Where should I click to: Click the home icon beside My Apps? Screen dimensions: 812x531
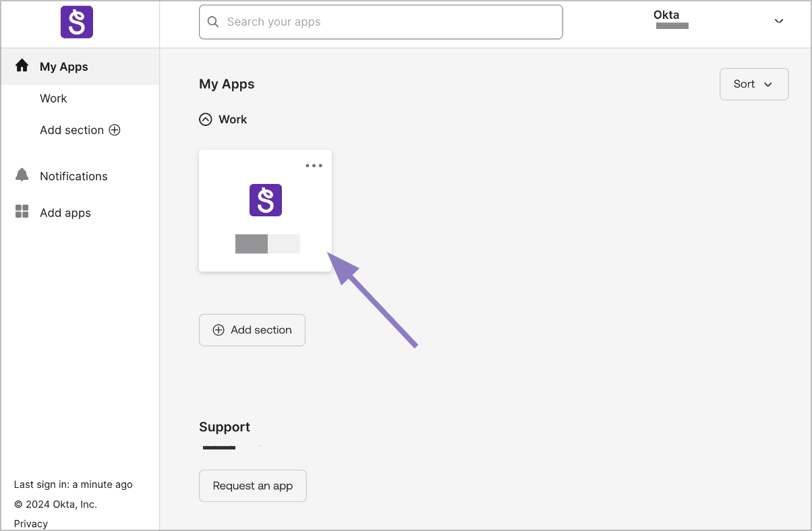pos(22,66)
